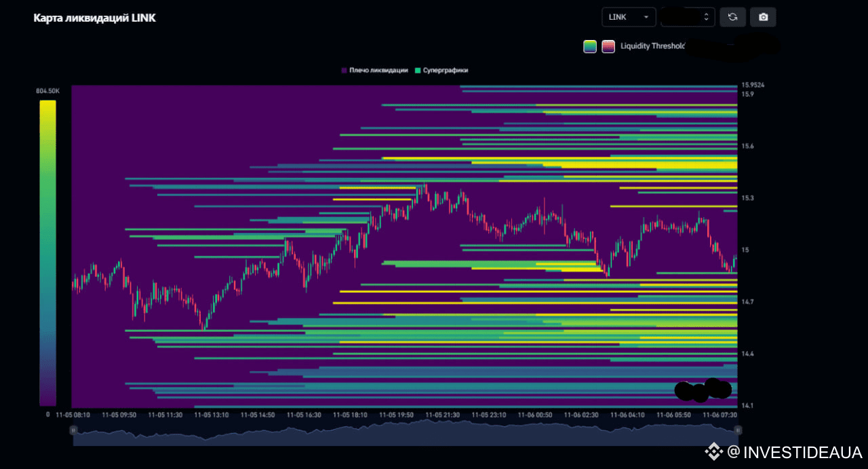Click the right handle of the time range slider

click(x=738, y=430)
